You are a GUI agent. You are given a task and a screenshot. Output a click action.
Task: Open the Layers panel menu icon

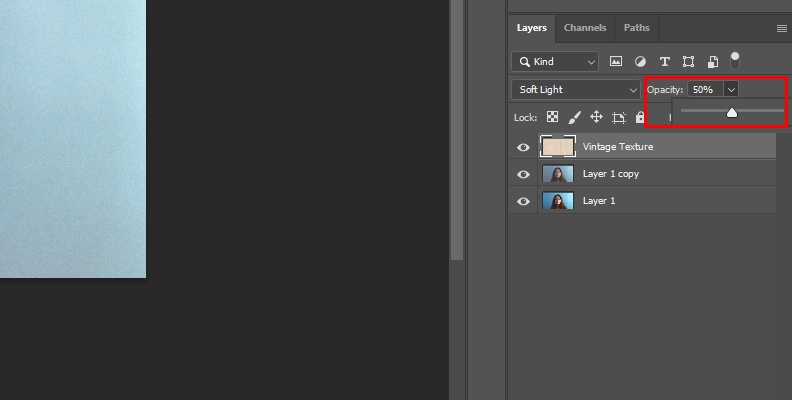point(781,28)
